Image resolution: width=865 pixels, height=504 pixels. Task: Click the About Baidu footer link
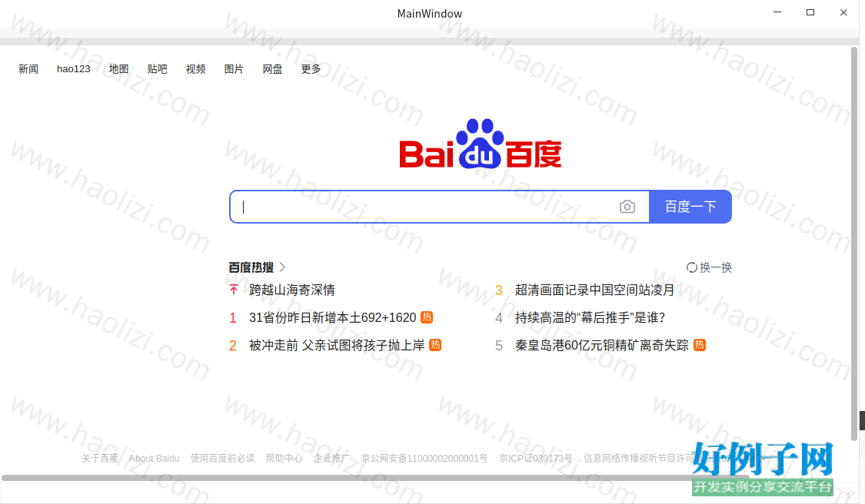click(155, 458)
